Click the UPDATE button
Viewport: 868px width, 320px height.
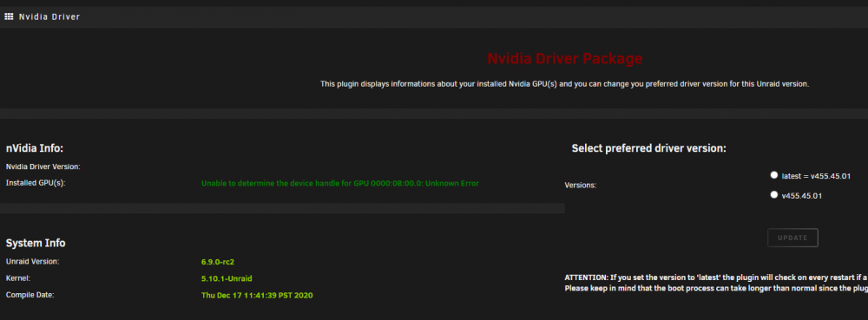click(x=792, y=238)
